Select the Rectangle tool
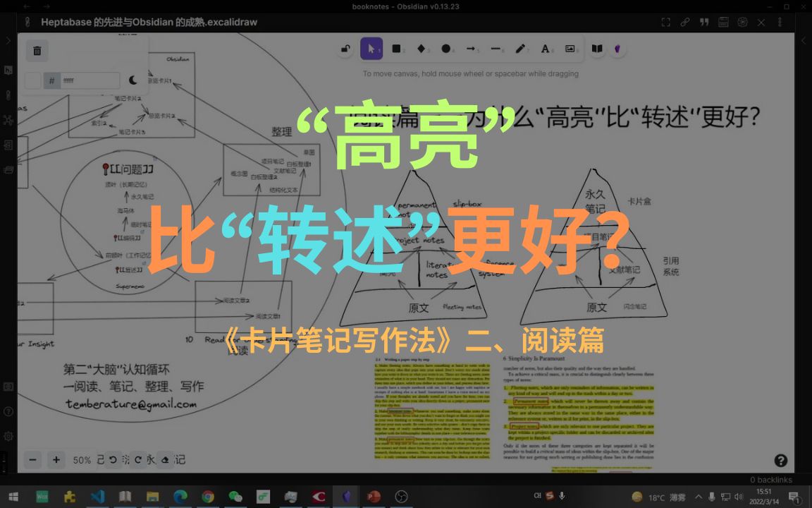Viewport: 812px width, 508px height. click(x=397, y=48)
